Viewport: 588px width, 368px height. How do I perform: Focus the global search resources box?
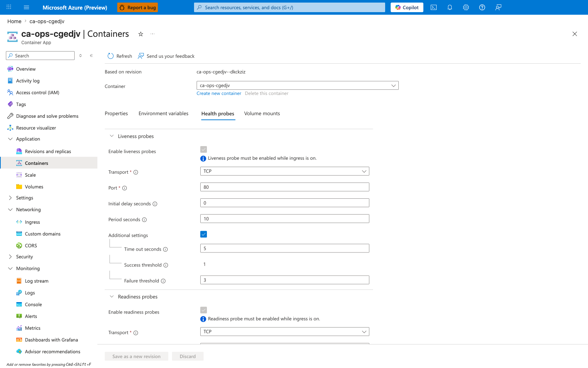pos(290,7)
